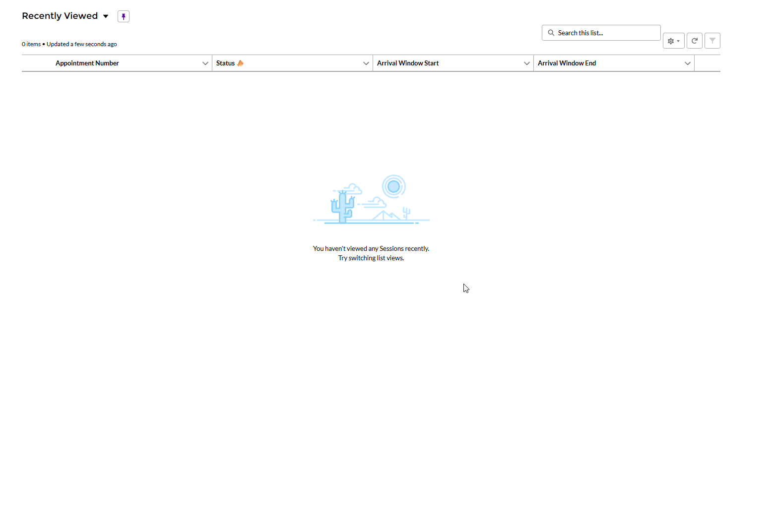The width and height of the screenshot is (774, 532).
Task: Open Arrival Window Start column chevron menu
Action: coord(526,63)
